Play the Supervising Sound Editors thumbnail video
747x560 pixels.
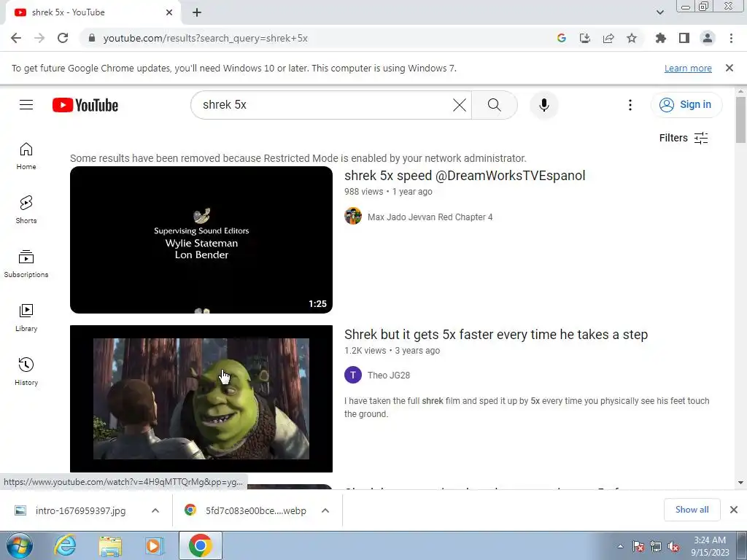point(201,239)
